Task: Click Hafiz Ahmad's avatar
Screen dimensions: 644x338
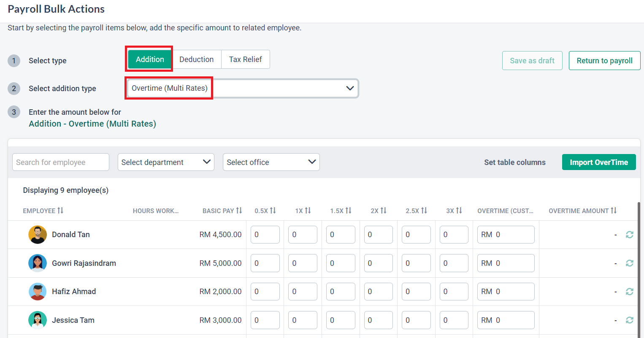Action: [x=38, y=292]
